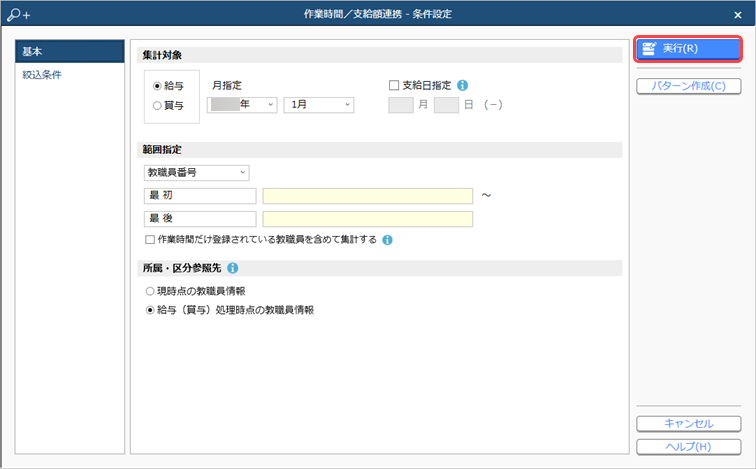This screenshot has width=756, height=469.
Task: Click the 範囲指定 section header
Action: click(x=380, y=149)
